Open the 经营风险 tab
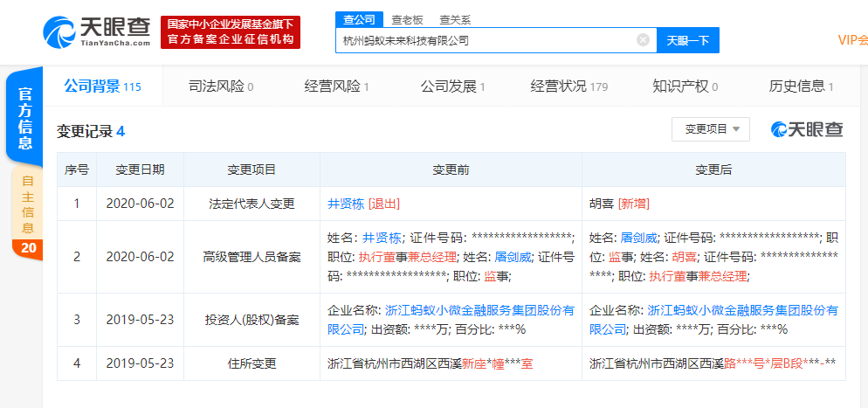This screenshot has width=868, height=408. click(x=336, y=86)
